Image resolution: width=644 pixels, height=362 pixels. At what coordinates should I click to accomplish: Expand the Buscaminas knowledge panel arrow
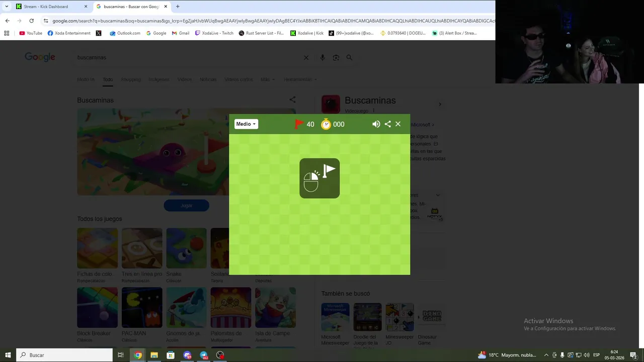[x=440, y=105]
